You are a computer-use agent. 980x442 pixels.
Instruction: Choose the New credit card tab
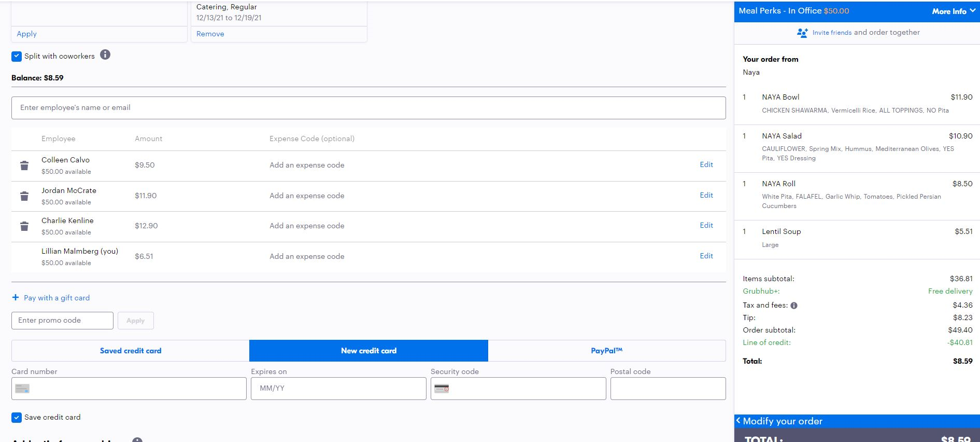coord(368,351)
